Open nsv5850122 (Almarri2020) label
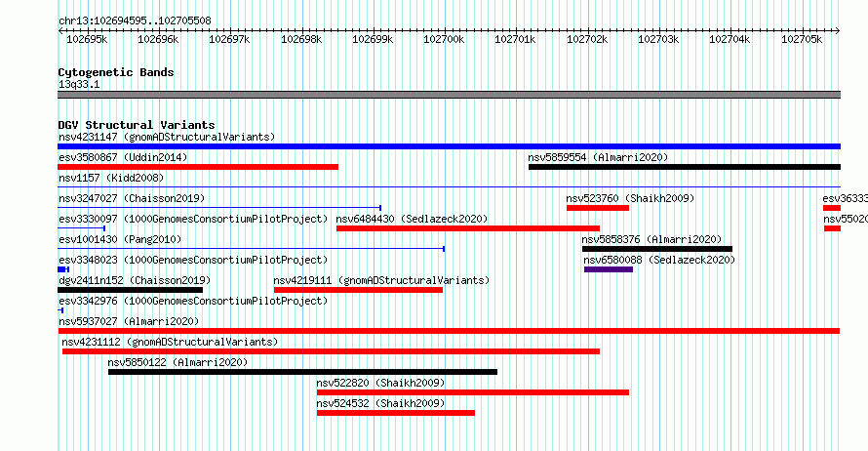The image size is (868, 451). click(x=178, y=362)
